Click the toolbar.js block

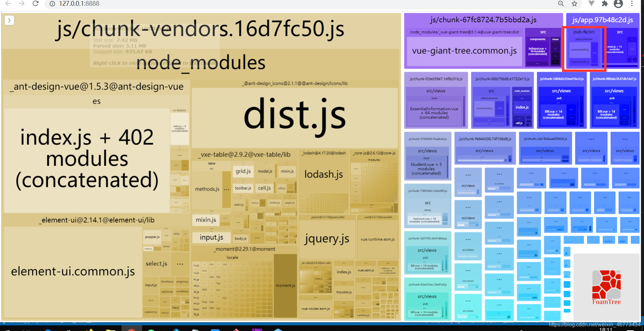pyautogui.click(x=243, y=188)
